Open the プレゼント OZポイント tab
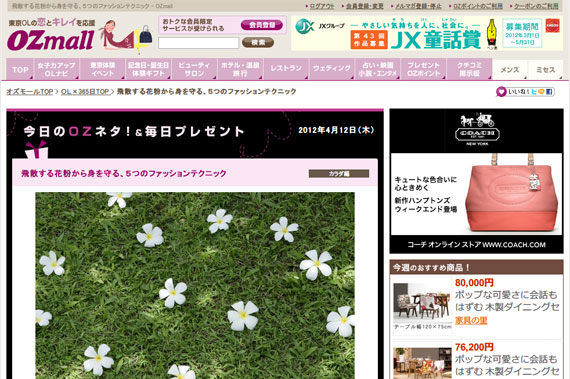 point(424,69)
